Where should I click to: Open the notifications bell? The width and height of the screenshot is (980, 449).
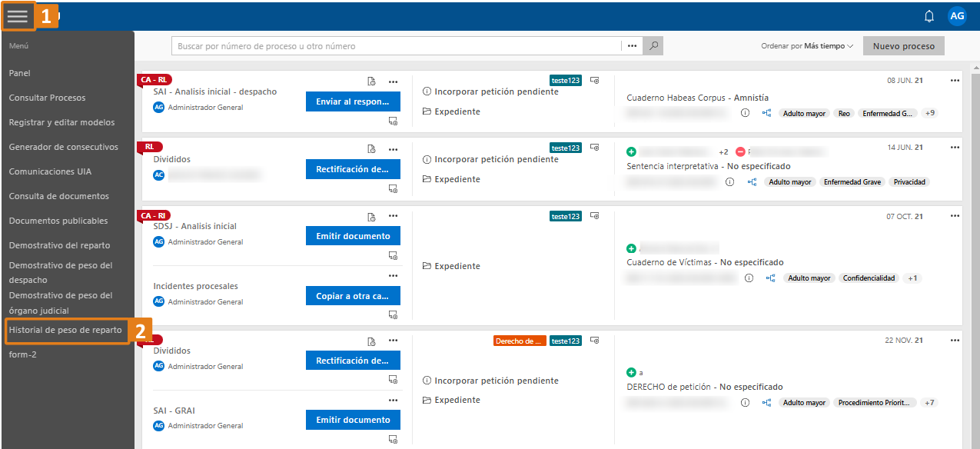[x=929, y=16]
